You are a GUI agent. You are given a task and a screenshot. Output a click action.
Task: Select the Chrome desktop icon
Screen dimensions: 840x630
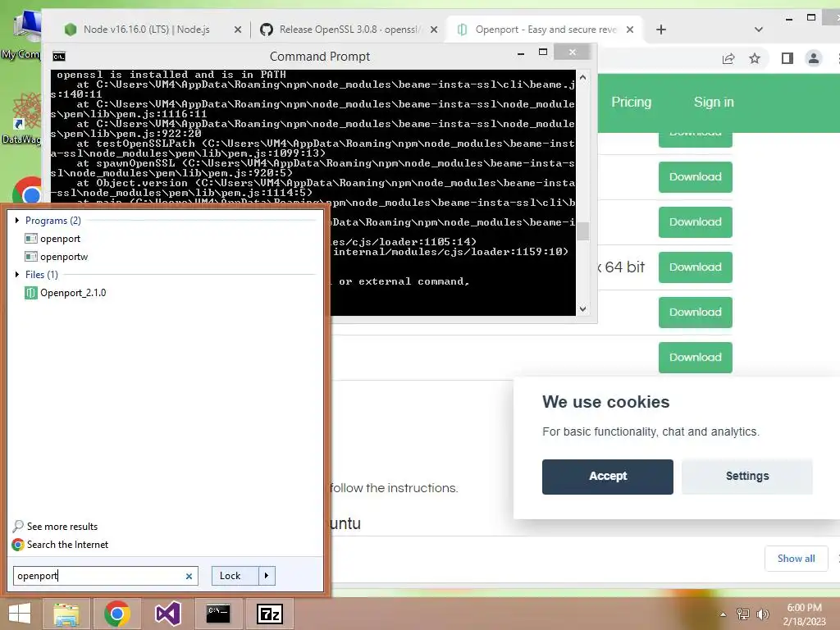click(x=27, y=190)
